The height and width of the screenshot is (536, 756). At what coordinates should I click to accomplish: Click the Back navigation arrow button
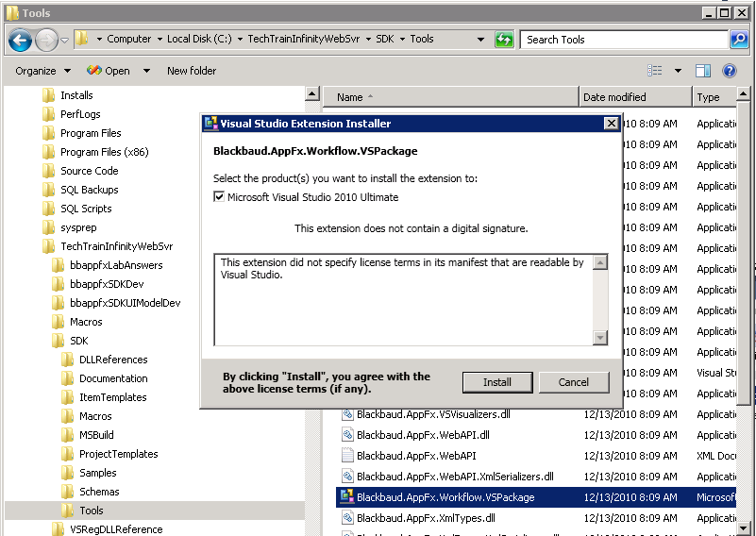click(20, 40)
